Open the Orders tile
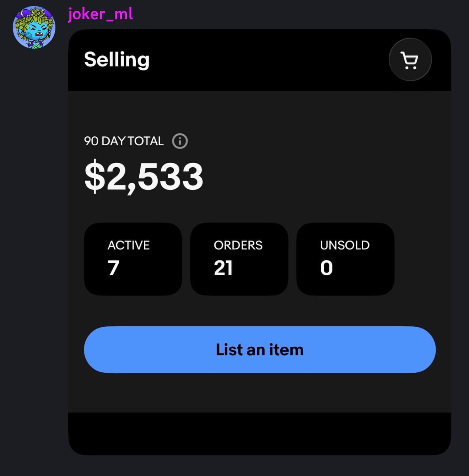This screenshot has width=469, height=476. coord(239,259)
